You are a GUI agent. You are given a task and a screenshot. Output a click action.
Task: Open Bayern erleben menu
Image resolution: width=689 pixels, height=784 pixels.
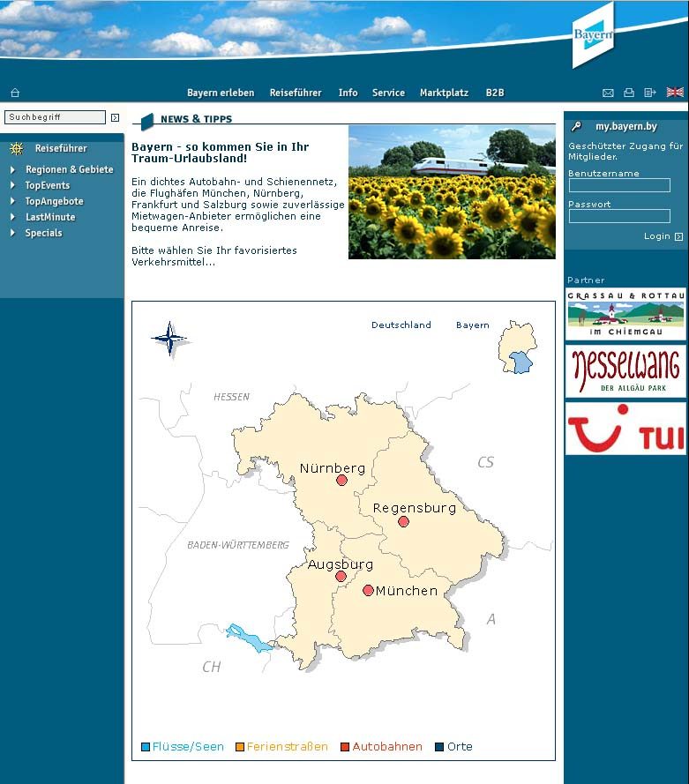pos(221,93)
